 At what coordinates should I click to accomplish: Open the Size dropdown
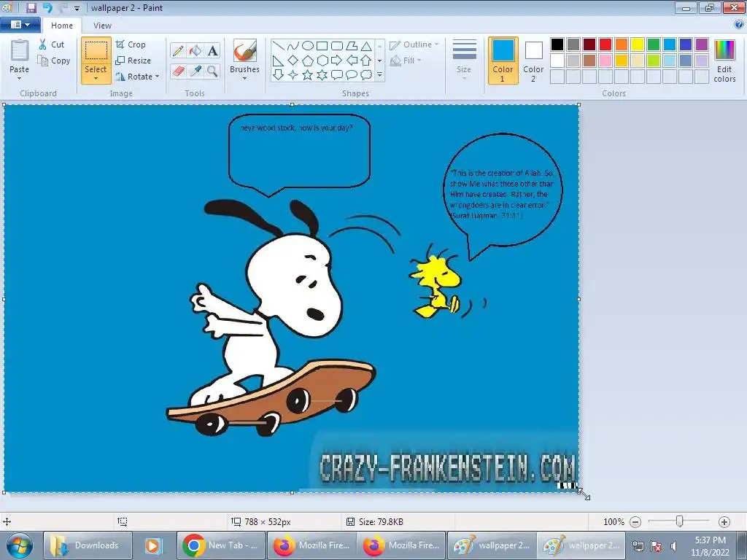(465, 59)
